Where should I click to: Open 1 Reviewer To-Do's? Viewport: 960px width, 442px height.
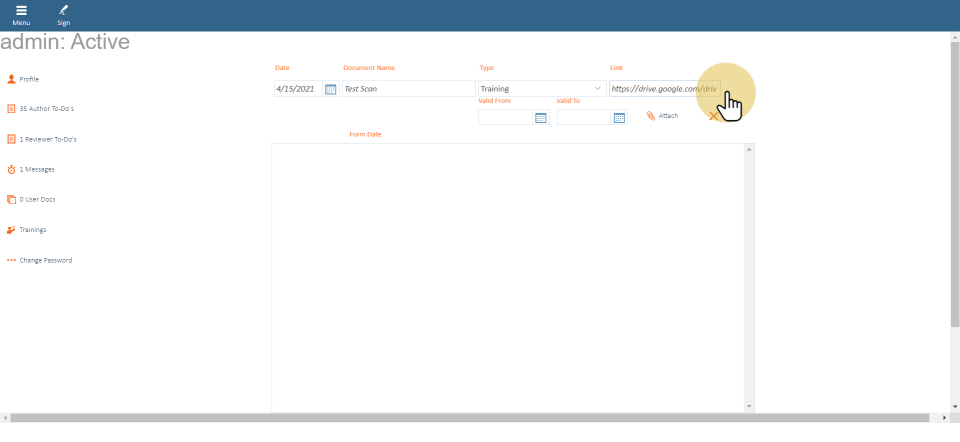(47, 139)
